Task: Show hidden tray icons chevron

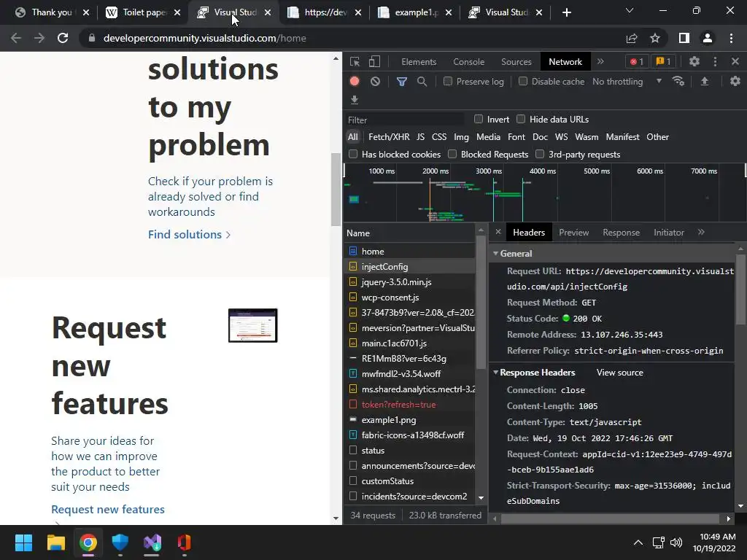Action: [638, 542]
